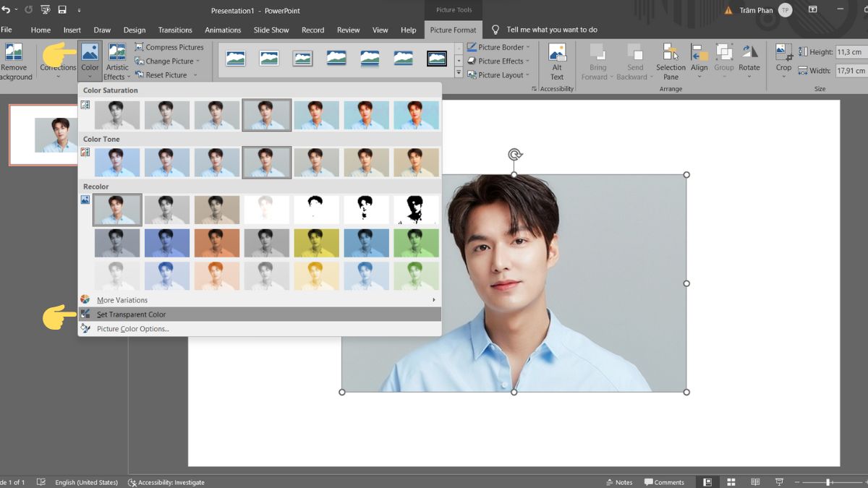This screenshot has height=488, width=868.
Task: Select the first, coolest Color Tone thumbnail
Action: pos(116,163)
